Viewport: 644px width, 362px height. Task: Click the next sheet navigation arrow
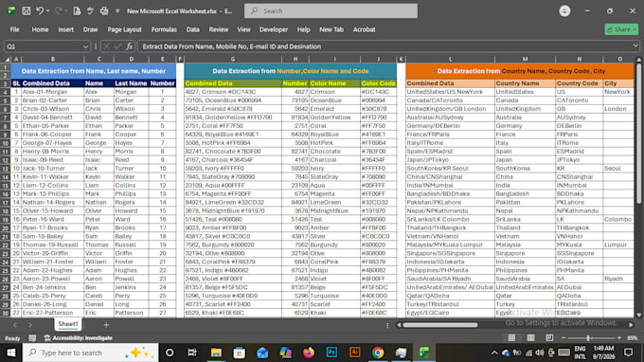tap(29, 325)
